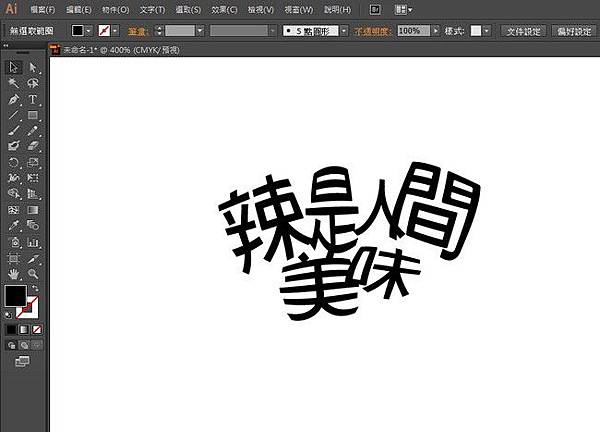Click the Change Screen Mode icon
The image size is (600, 432).
tap(22, 361)
